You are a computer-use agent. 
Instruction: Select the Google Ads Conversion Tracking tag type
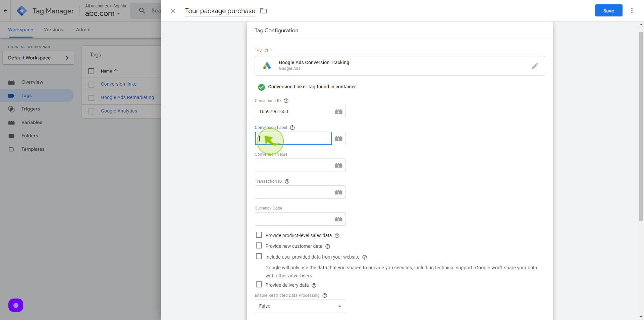pyautogui.click(x=399, y=66)
